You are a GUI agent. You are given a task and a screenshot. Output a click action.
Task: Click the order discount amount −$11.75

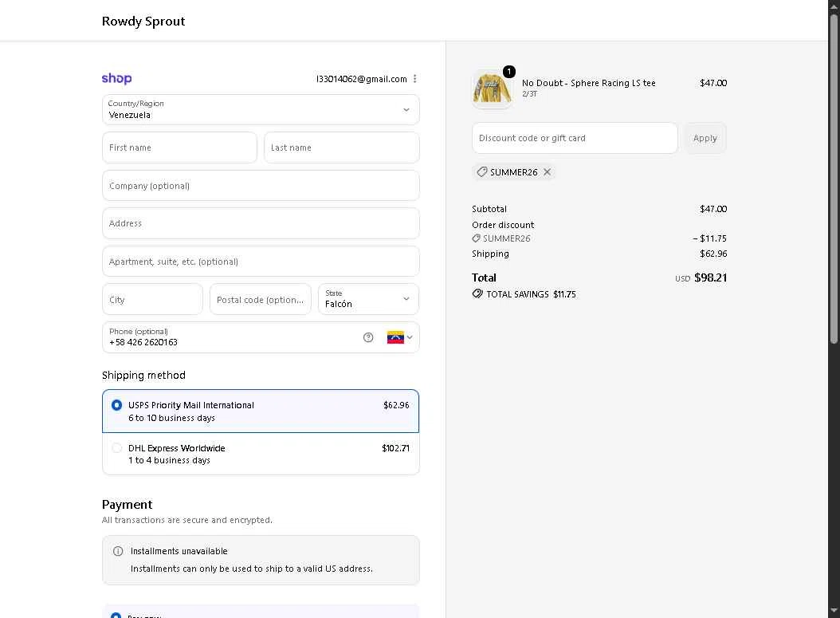(x=710, y=238)
